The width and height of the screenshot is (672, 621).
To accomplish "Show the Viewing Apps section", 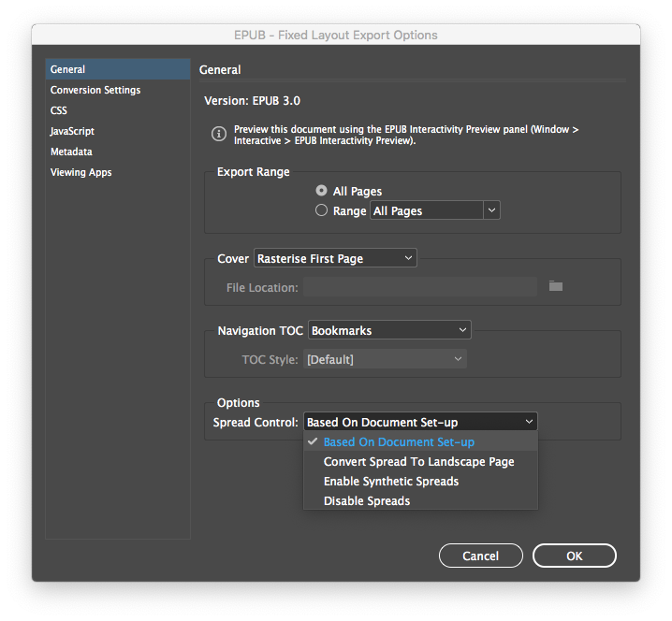I will coord(80,172).
